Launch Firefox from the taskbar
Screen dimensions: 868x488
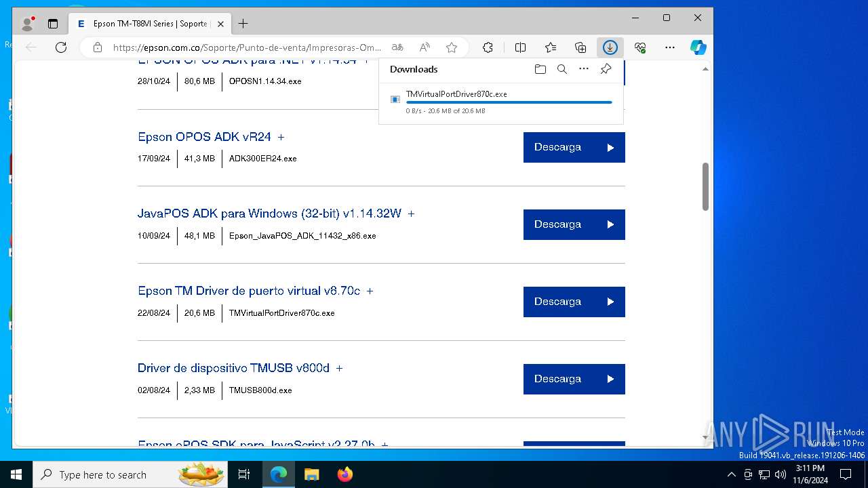click(x=345, y=474)
